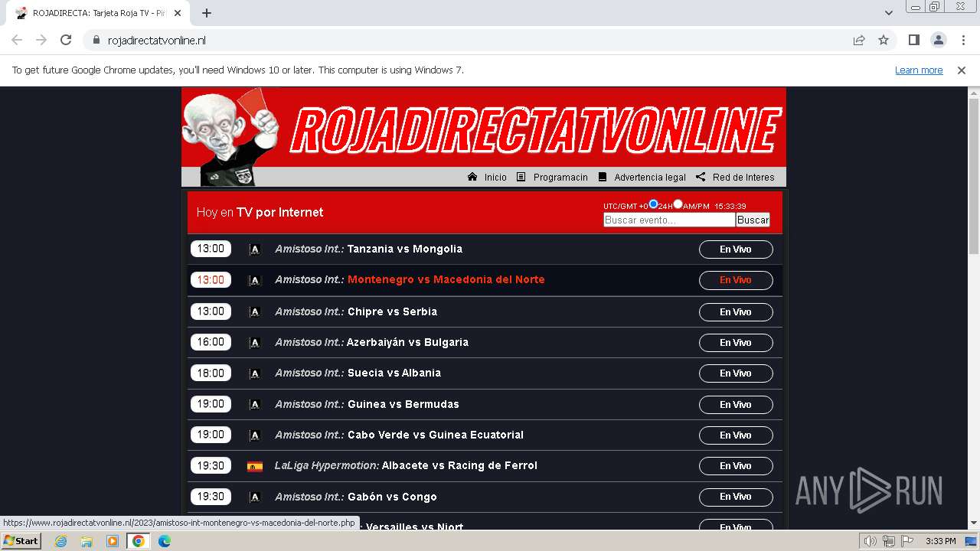Open a new browser tab
Image resolution: width=980 pixels, height=551 pixels.
[207, 13]
